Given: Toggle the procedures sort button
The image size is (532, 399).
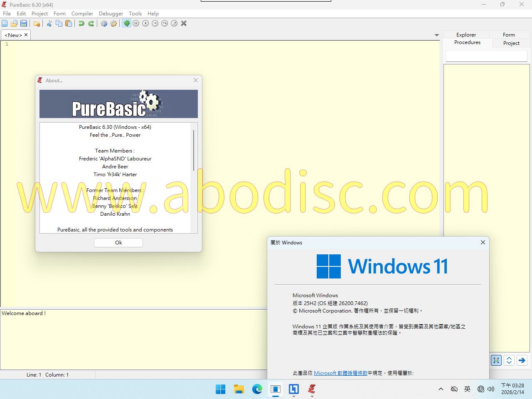Looking at the screenshot, I should [496, 360].
